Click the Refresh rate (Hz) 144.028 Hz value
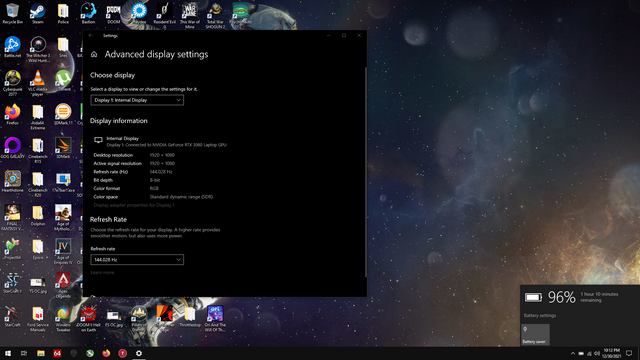640x360 pixels. pyautogui.click(x=161, y=172)
